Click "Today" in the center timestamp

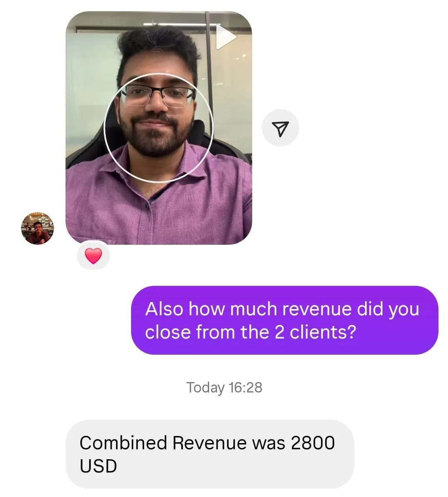coord(205,387)
